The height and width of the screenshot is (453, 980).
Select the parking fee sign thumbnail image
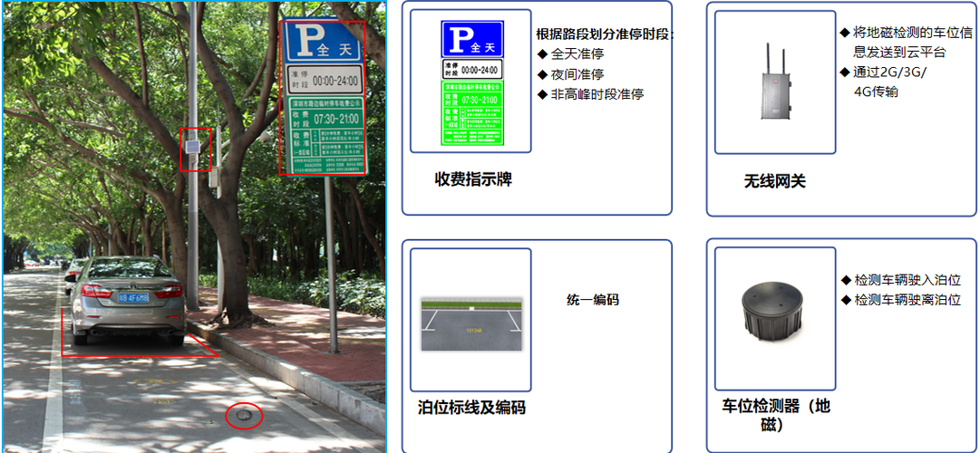click(472, 83)
